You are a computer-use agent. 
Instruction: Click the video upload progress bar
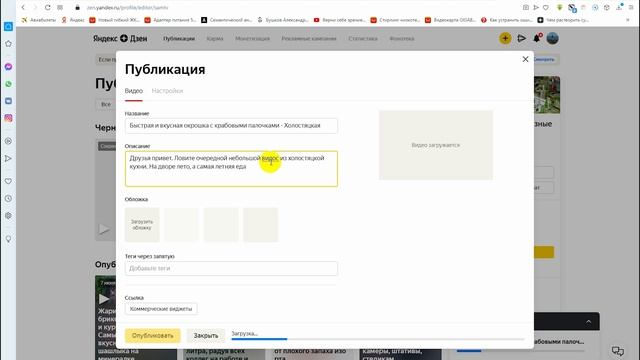pyautogui.click(x=378, y=339)
